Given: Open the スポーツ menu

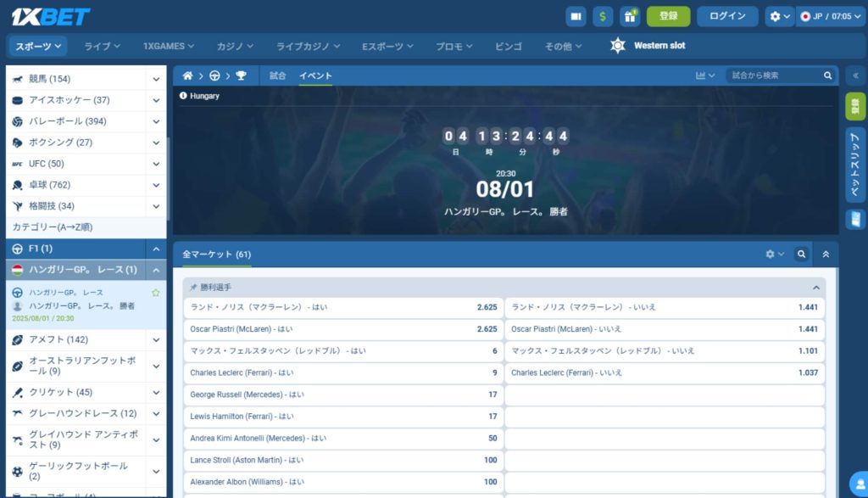Looking at the screenshot, I should 37,46.
